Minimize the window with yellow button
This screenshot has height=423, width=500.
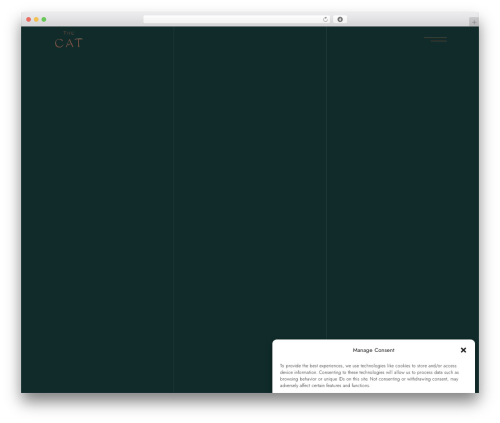click(x=36, y=19)
